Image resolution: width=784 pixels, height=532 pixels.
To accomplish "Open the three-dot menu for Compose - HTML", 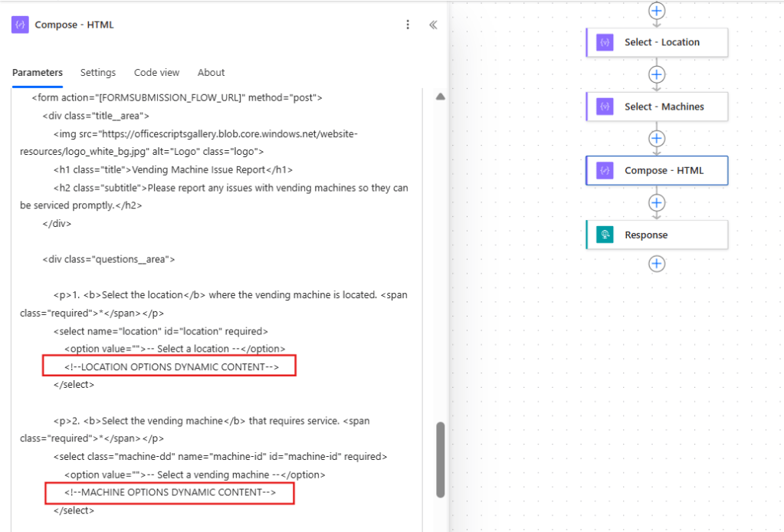I will [408, 25].
